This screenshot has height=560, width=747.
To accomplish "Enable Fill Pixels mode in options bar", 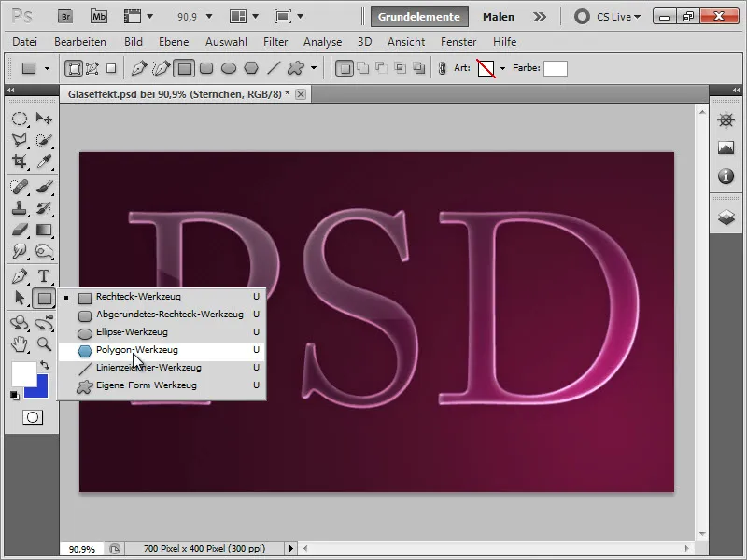I will 111,68.
